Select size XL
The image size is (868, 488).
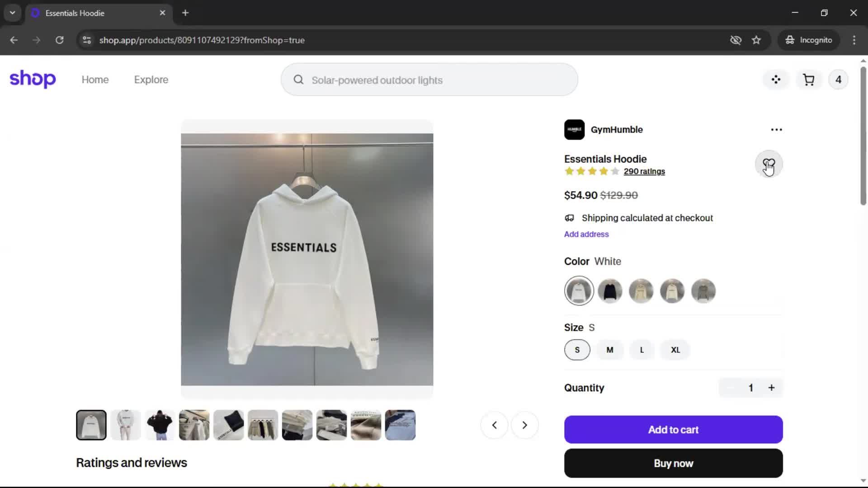coord(675,350)
